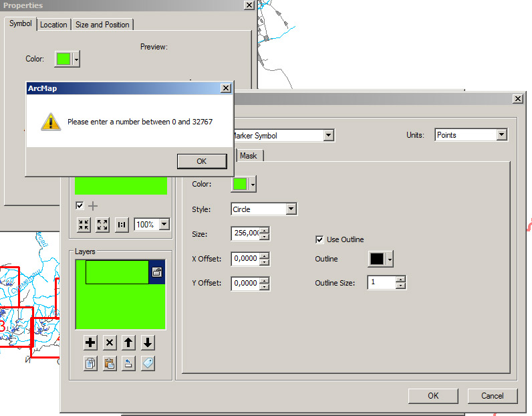532x416 pixels.
Task: Paste layer icon in Layers panel
Action: pyautogui.click(x=110, y=363)
